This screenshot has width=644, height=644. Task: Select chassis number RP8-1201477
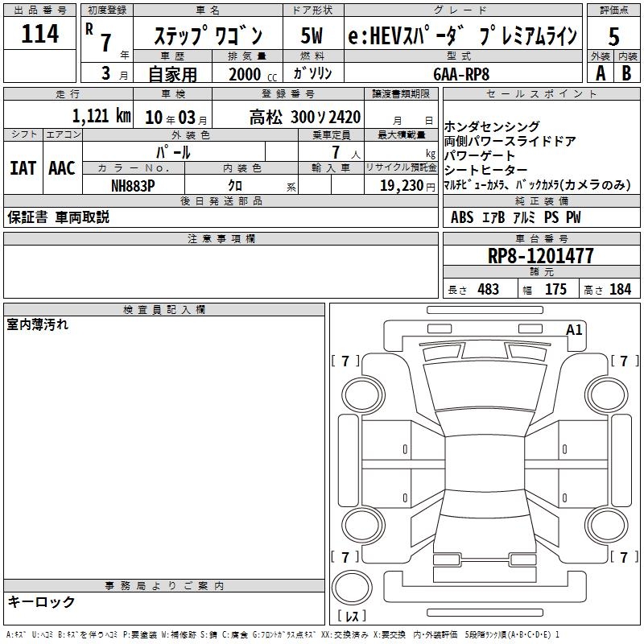point(540,256)
